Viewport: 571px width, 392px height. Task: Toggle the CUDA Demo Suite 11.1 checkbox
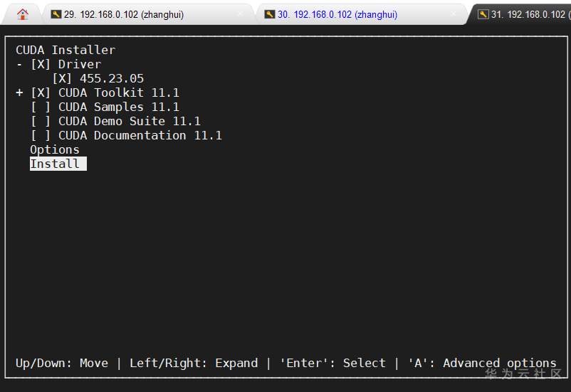click(41, 121)
